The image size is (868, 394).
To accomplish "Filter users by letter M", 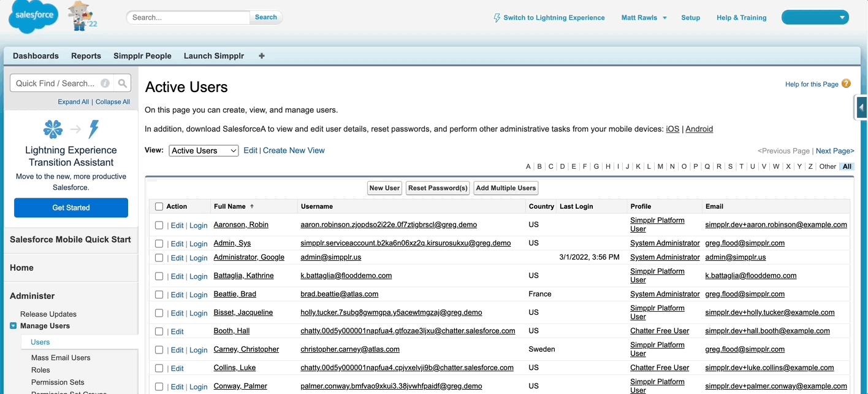I will point(660,166).
